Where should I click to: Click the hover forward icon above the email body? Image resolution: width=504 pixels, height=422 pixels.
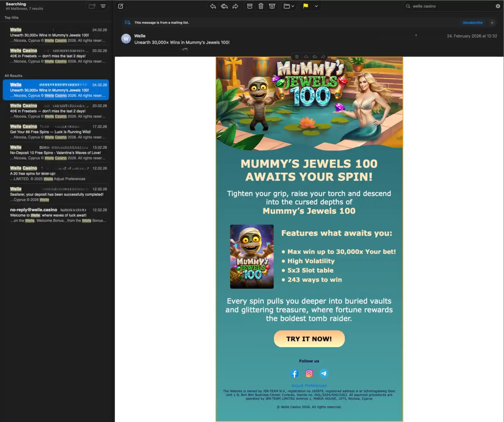point(323,57)
